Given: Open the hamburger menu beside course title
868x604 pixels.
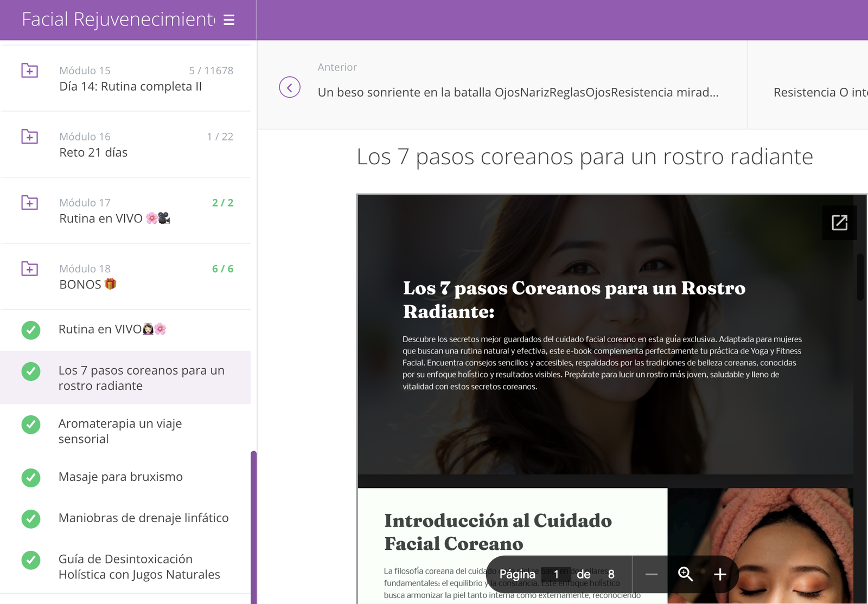Looking at the screenshot, I should [229, 20].
